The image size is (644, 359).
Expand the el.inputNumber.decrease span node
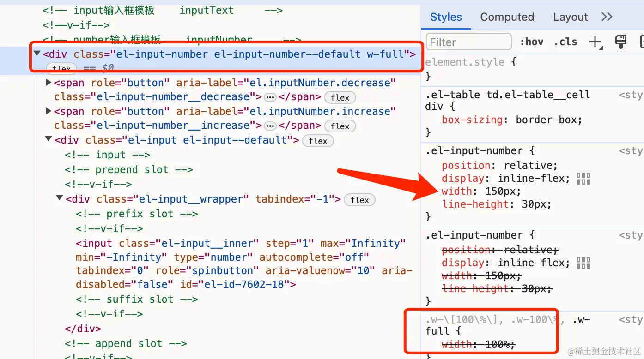click(x=49, y=83)
